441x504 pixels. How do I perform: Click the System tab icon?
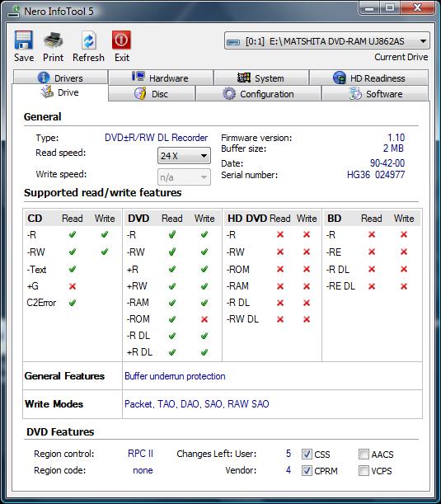click(243, 78)
